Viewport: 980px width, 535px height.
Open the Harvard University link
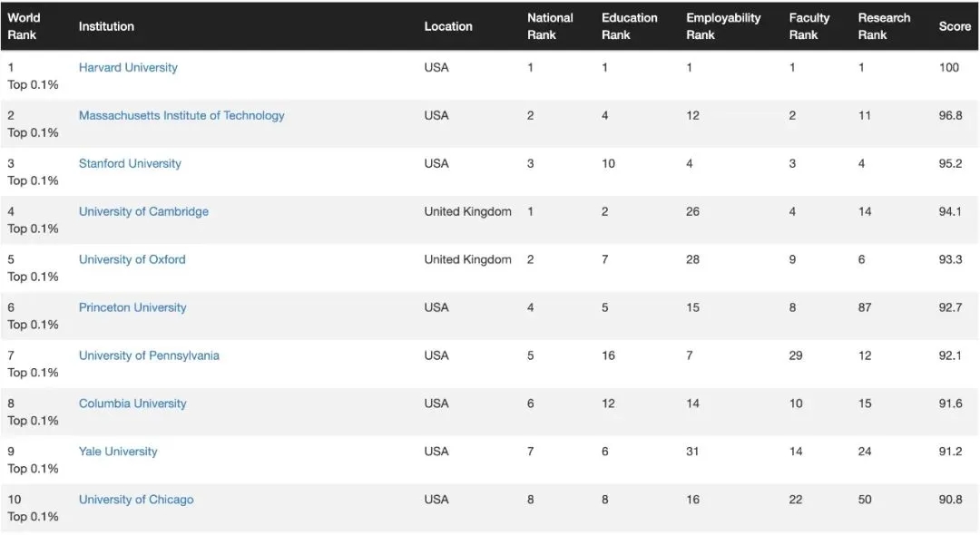(x=128, y=67)
